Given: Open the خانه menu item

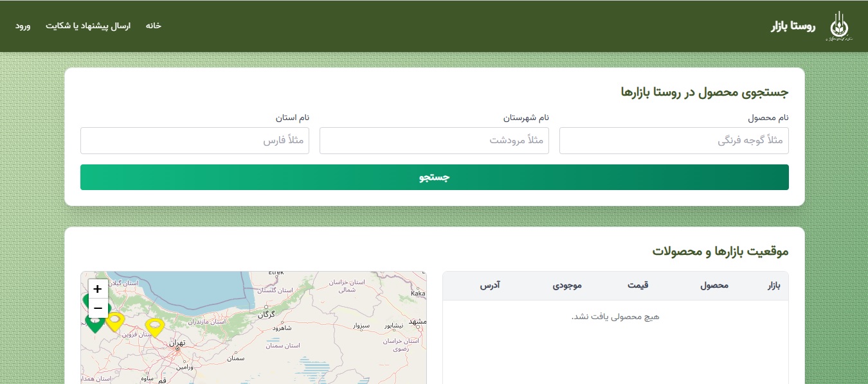Looking at the screenshot, I should pos(153,26).
